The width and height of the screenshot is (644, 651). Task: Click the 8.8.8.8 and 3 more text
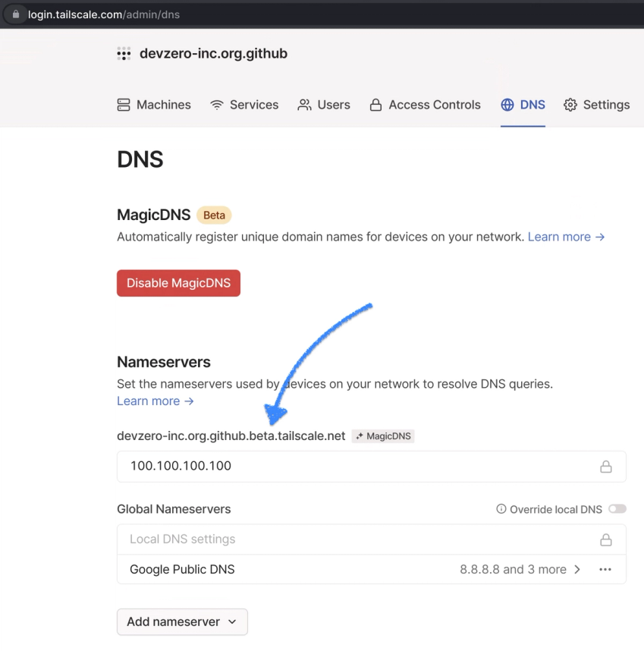click(x=513, y=569)
